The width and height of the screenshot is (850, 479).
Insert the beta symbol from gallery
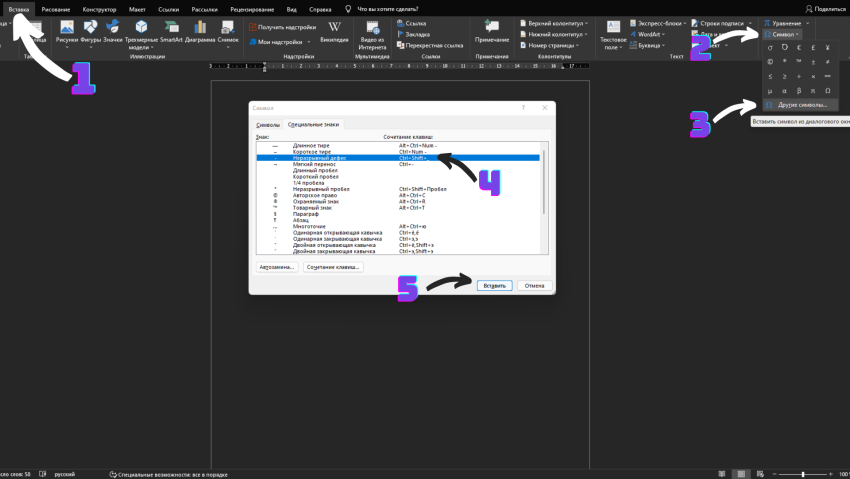click(799, 91)
